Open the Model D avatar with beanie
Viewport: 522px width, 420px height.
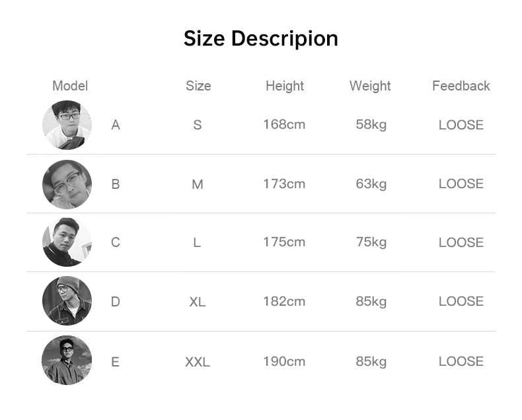click(67, 301)
